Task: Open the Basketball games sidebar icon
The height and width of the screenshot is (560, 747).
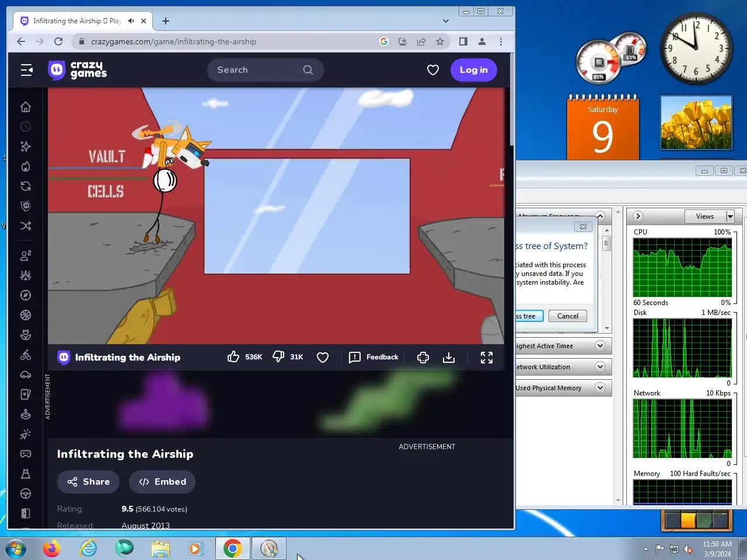Action: (x=26, y=315)
